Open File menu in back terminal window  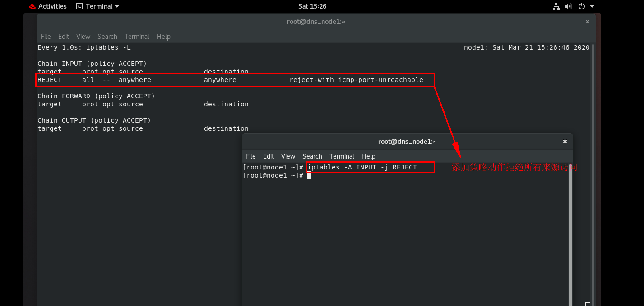pos(46,37)
